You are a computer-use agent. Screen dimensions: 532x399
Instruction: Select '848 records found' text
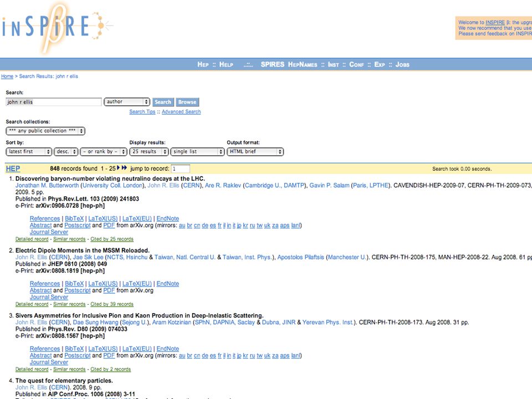(74, 168)
